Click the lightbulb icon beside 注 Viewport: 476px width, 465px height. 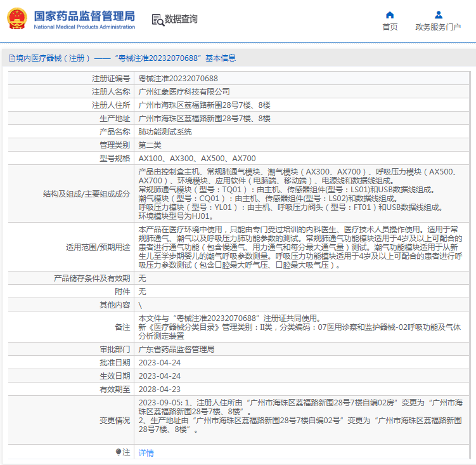pyautogui.click(x=119, y=452)
